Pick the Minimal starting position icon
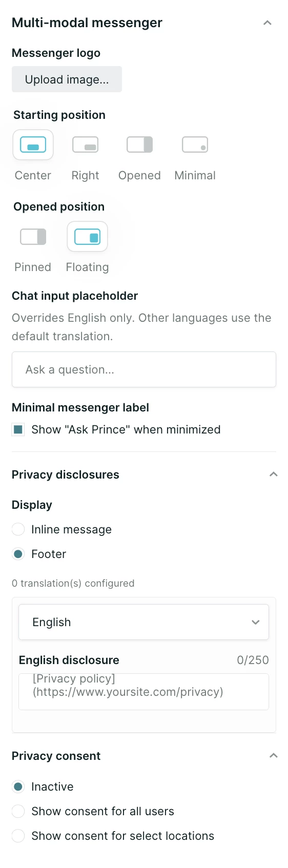The image size is (288, 868). [195, 145]
